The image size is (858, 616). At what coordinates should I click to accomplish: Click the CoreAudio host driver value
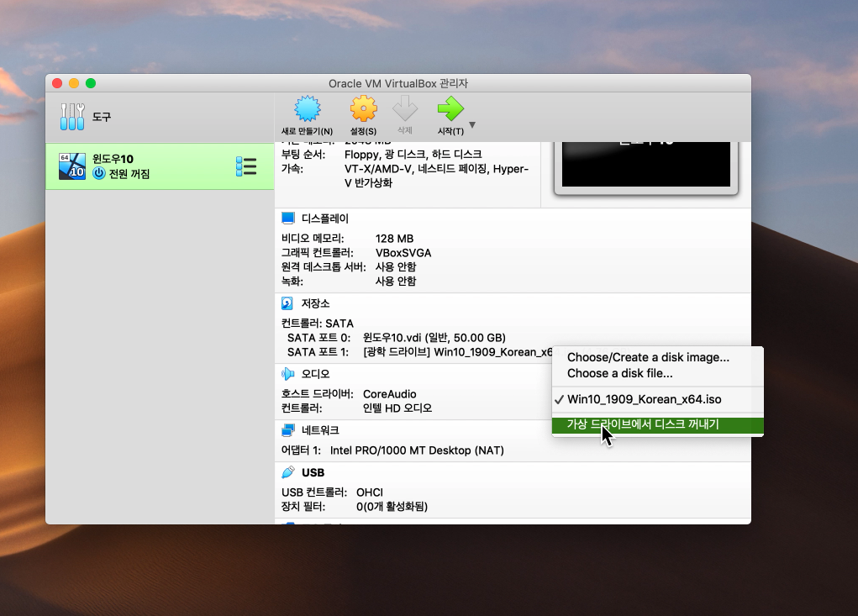pyautogui.click(x=390, y=394)
